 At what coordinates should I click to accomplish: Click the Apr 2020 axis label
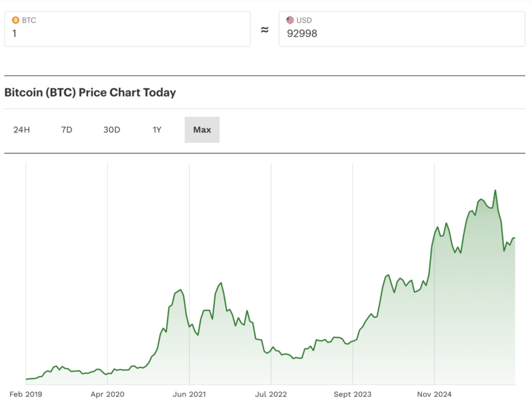pyautogui.click(x=107, y=394)
